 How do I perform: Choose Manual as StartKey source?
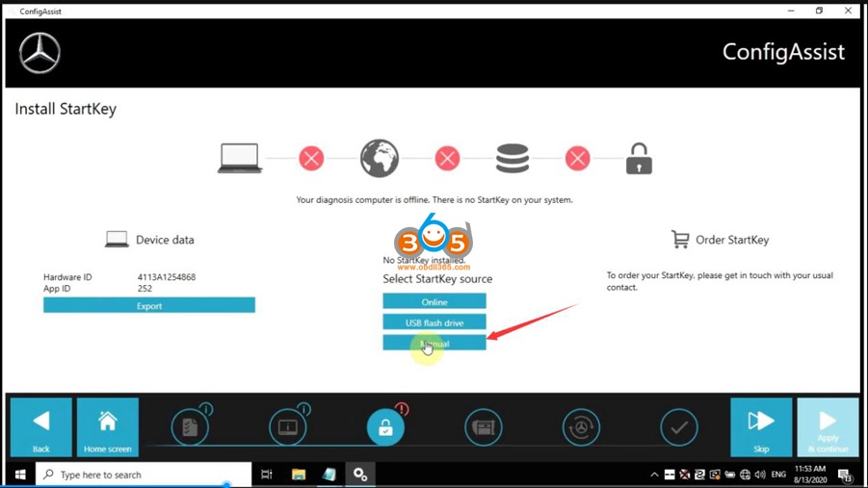pos(434,343)
